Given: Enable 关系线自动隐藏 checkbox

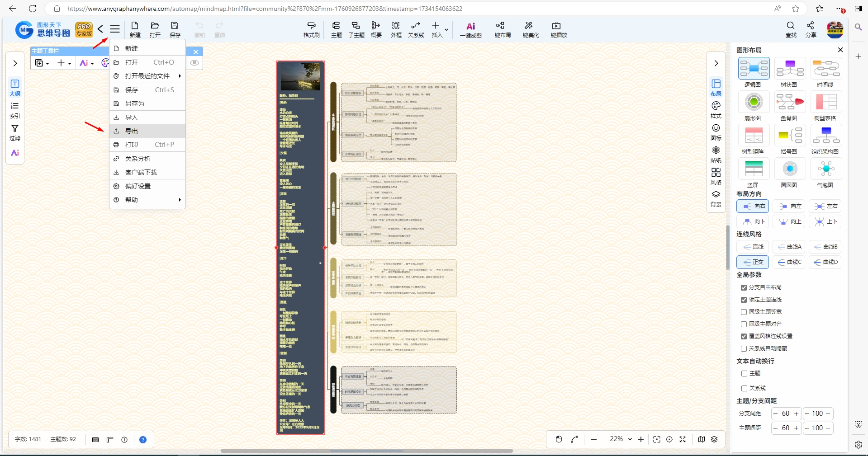Looking at the screenshot, I should tap(744, 348).
